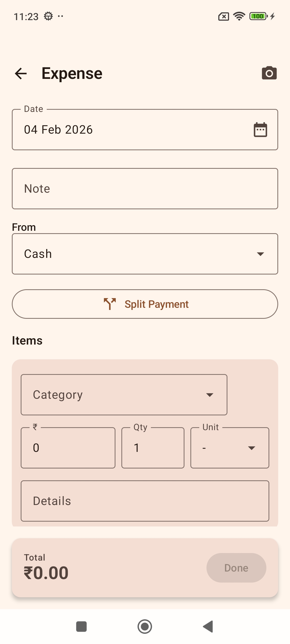
Task: Click the date showing 04 Feb 2026
Action: point(58,129)
